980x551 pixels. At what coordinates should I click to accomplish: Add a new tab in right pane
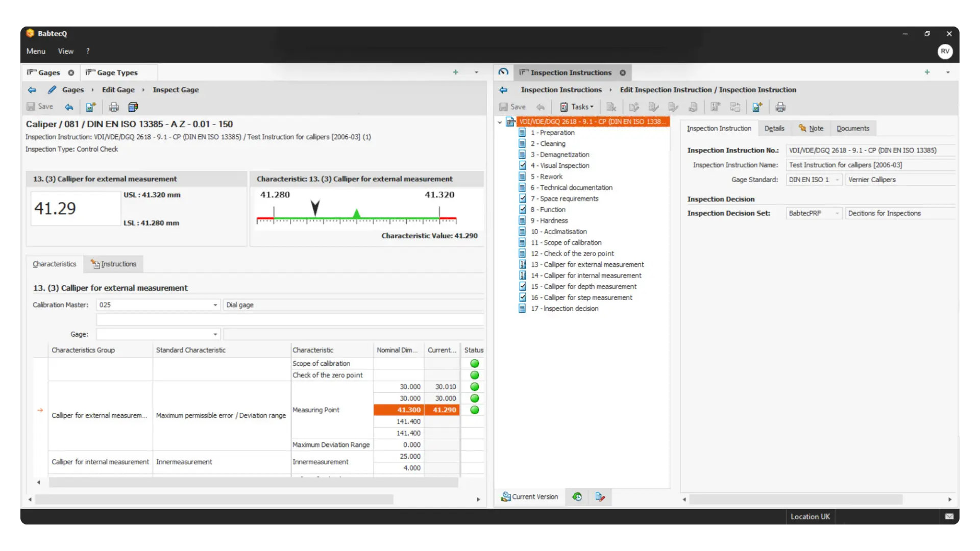click(927, 72)
